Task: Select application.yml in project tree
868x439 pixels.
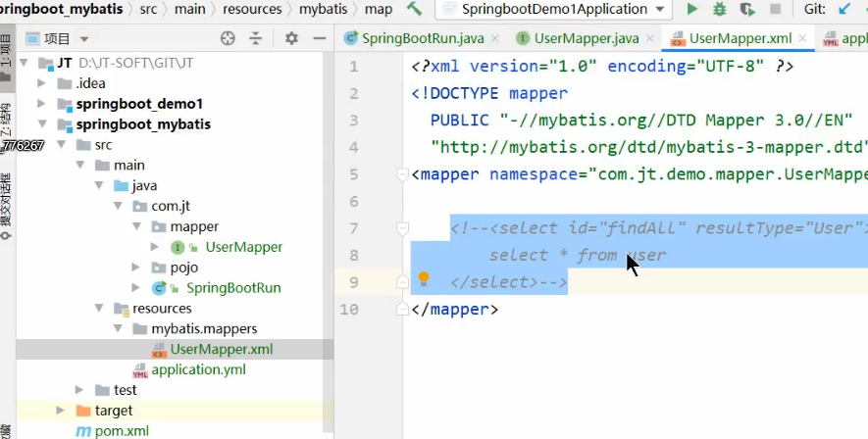Action: point(198,369)
